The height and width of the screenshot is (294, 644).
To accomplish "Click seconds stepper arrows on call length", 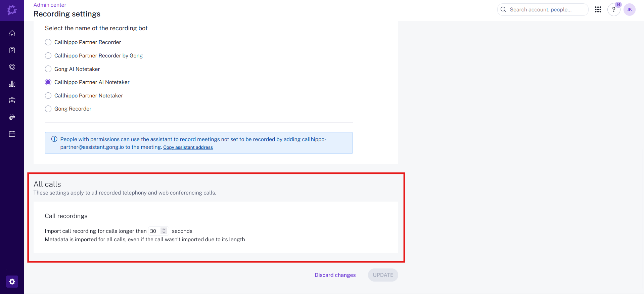I will click(x=164, y=231).
